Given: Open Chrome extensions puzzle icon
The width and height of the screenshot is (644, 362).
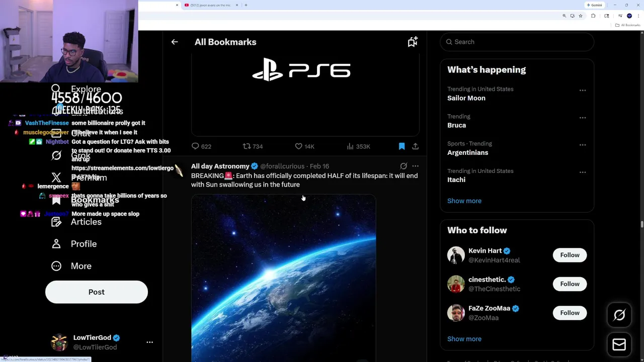Looking at the screenshot, I should (x=593, y=16).
